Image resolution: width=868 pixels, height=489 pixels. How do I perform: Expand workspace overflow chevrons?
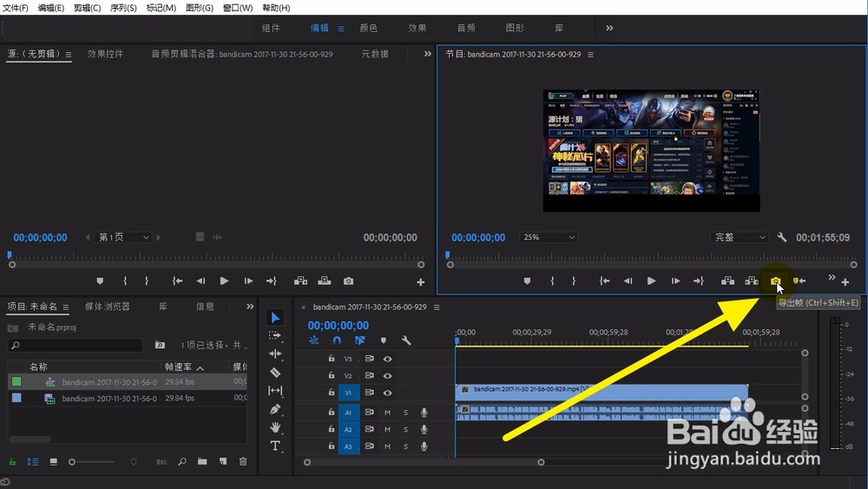pyautogui.click(x=609, y=28)
